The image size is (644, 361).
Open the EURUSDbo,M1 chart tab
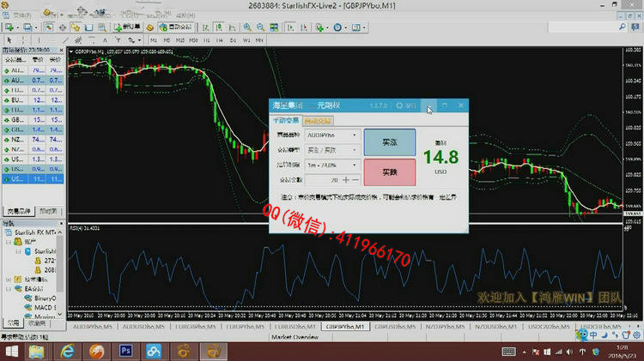point(295,327)
